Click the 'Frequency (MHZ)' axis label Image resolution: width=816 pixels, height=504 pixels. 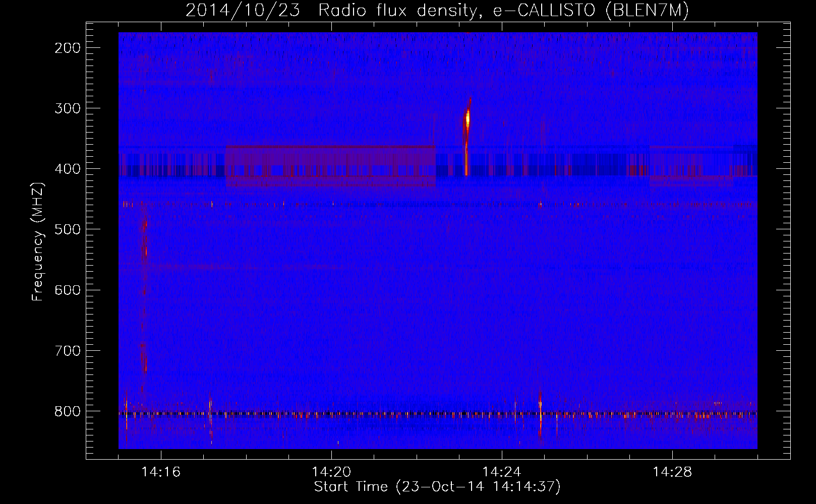pos(38,242)
